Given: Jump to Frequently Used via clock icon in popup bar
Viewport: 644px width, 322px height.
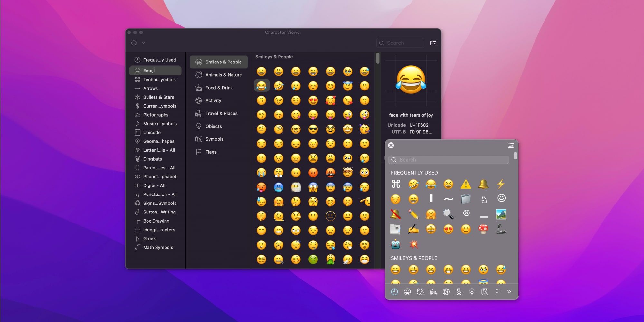Looking at the screenshot, I should pyautogui.click(x=394, y=292).
